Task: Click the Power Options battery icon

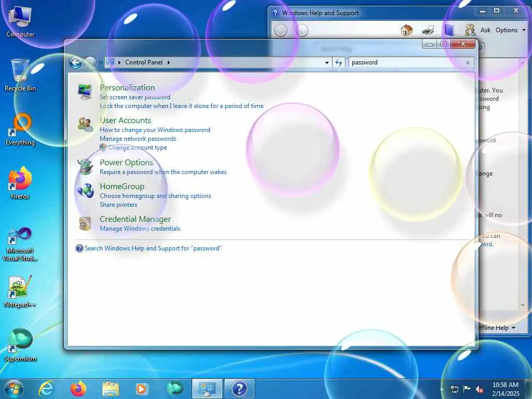Action: tap(85, 166)
